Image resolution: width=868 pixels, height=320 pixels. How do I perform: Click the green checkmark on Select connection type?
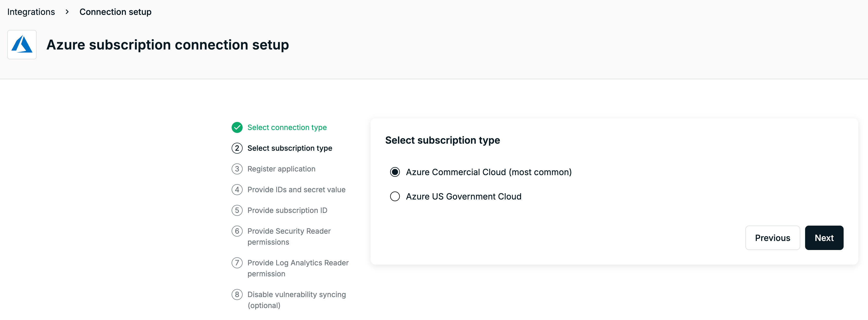[237, 128]
